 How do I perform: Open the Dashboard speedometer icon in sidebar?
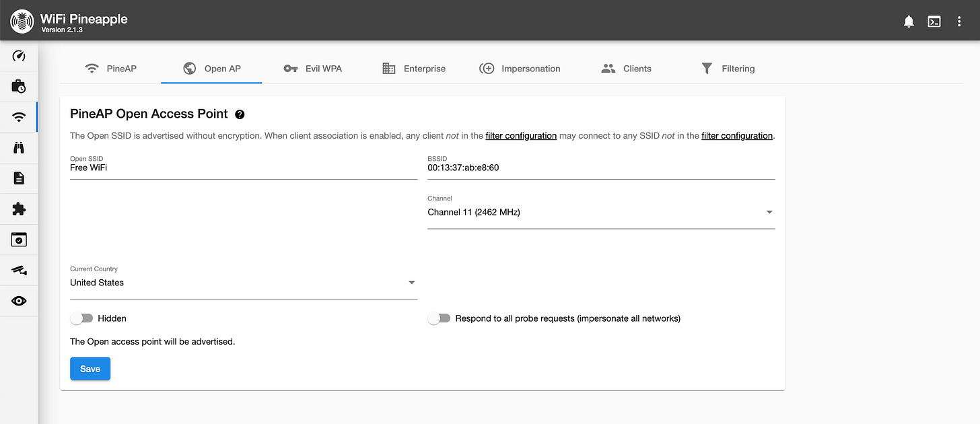click(x=18, y=55)
